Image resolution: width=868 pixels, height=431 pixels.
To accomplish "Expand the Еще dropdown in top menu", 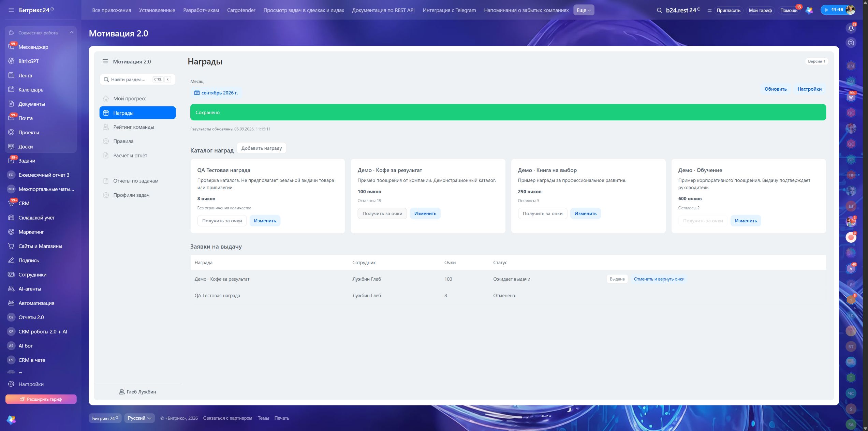I will pos(584,10).
